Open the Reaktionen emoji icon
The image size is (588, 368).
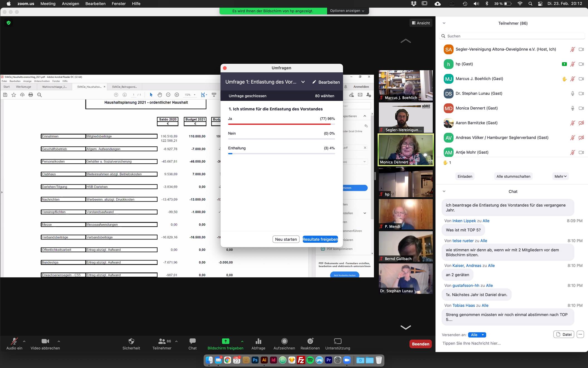click(x=310, y=341)
